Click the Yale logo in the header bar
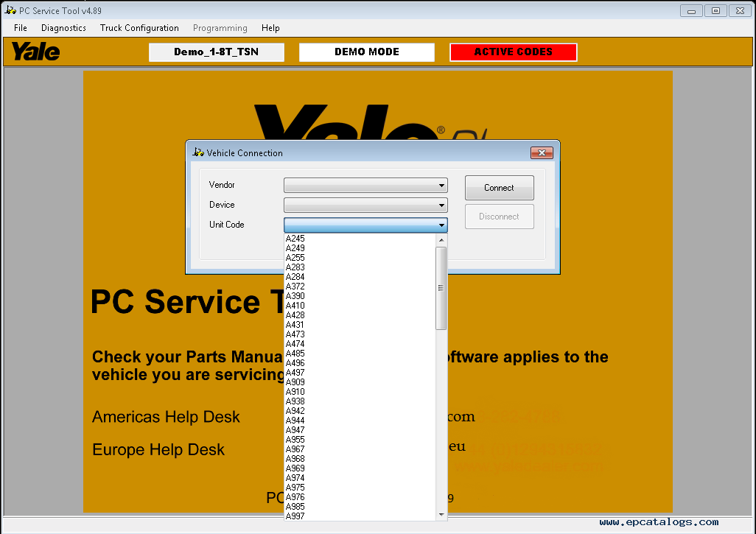 click(x=35, y=52)
